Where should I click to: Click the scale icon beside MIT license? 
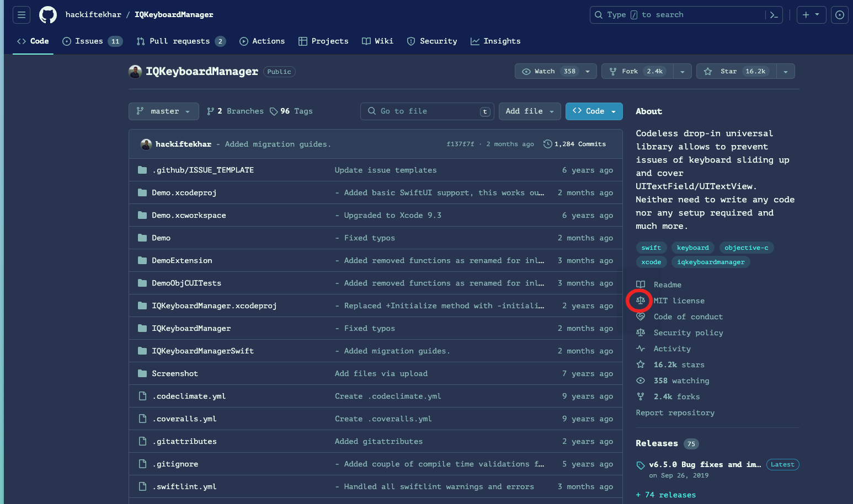click(641, 301)
